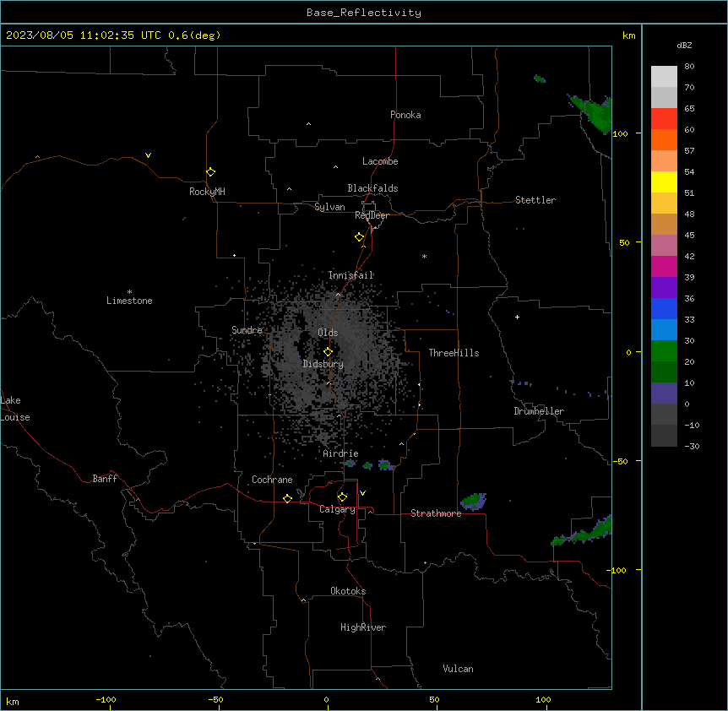Click the -50 tick on the right axis
The width and height of the screenshot is (728, 711).
pyautogui.click(x=620, y=461)
